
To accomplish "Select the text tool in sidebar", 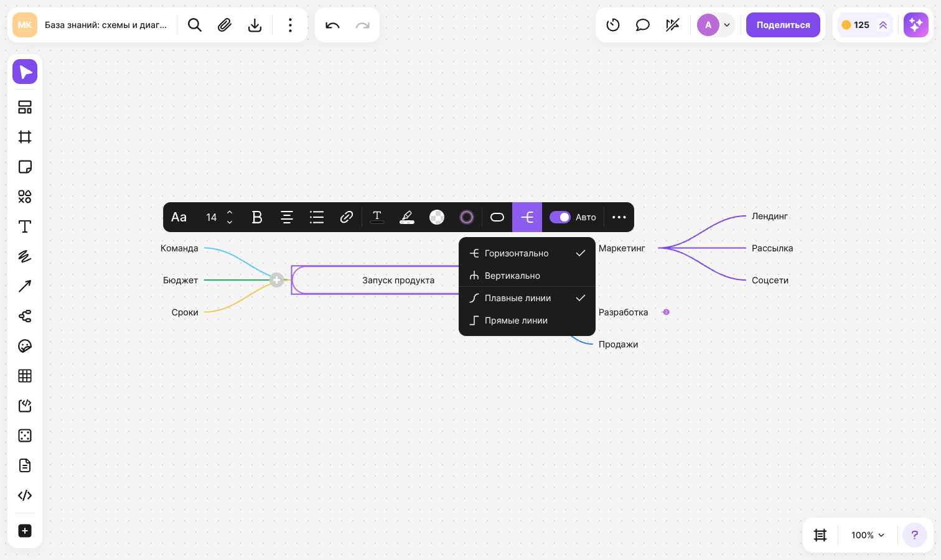I will (25, 226).
